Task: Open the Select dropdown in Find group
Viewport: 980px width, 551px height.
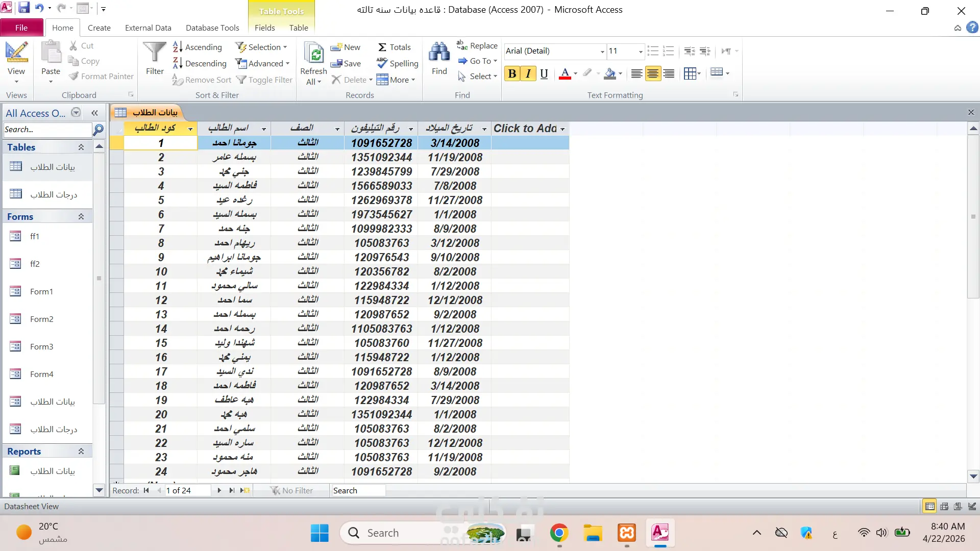Action: coord(477,76)
